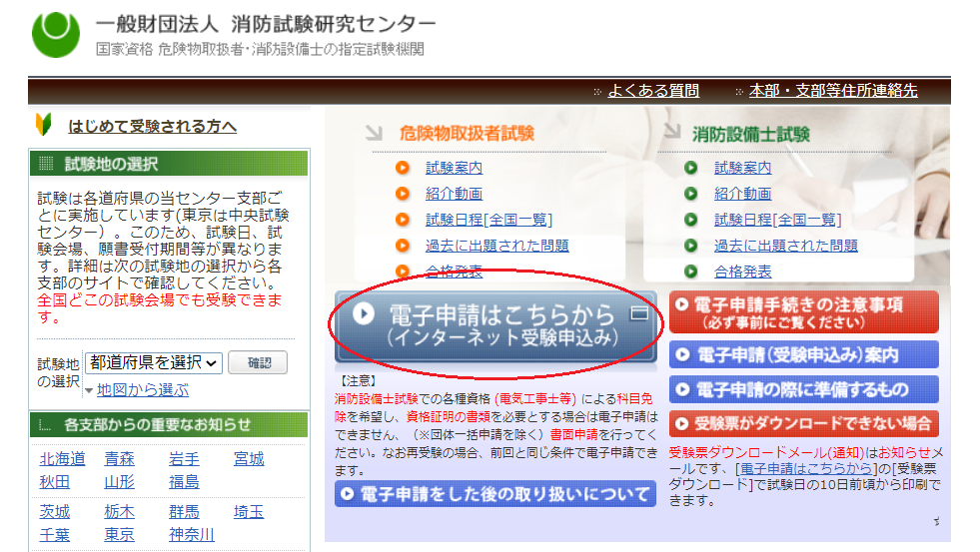Click the 消防設備士試験 section heading
Viewport: 980px width, 552px height.
(x=750, y=134)
